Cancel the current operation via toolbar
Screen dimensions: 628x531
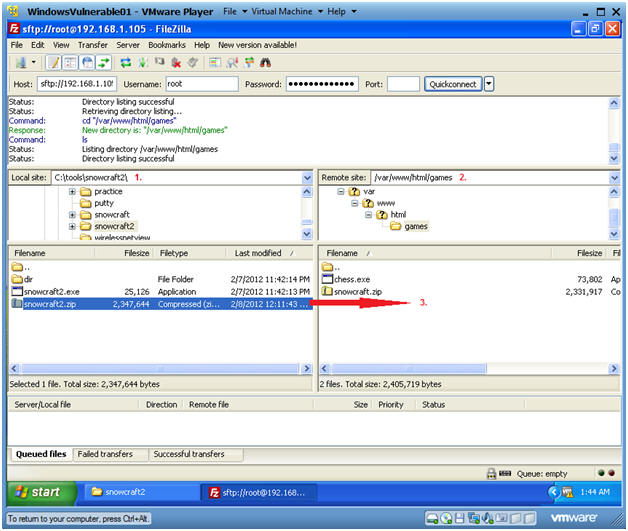pos(159,62)
